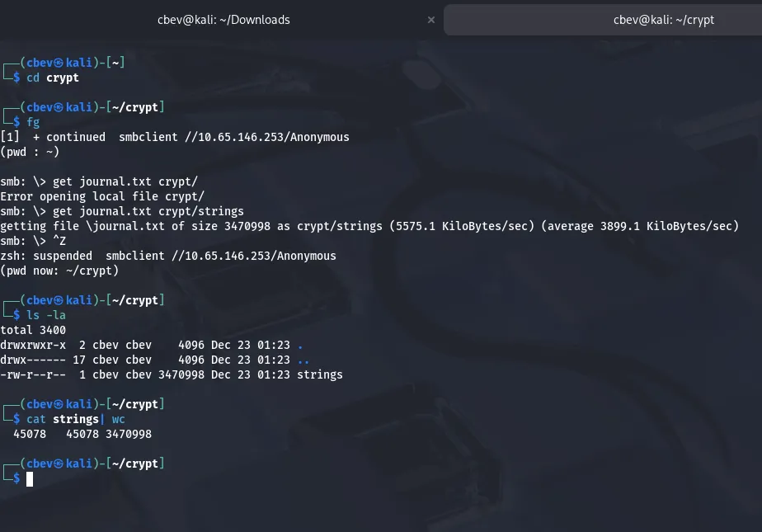Click the blue '..' parent directory entry
Screen dimensions: 762x532
[x=303, y=360]
